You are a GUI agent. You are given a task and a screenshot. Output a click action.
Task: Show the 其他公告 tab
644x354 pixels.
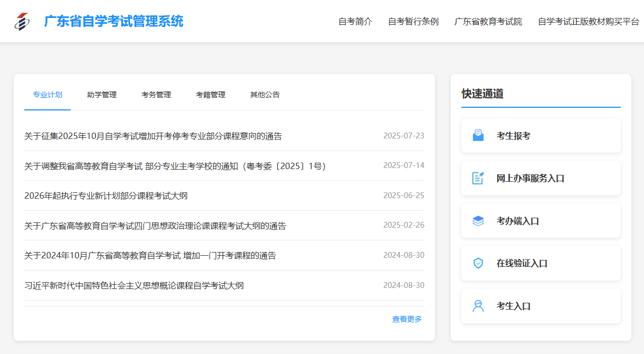tap(265, 95)
